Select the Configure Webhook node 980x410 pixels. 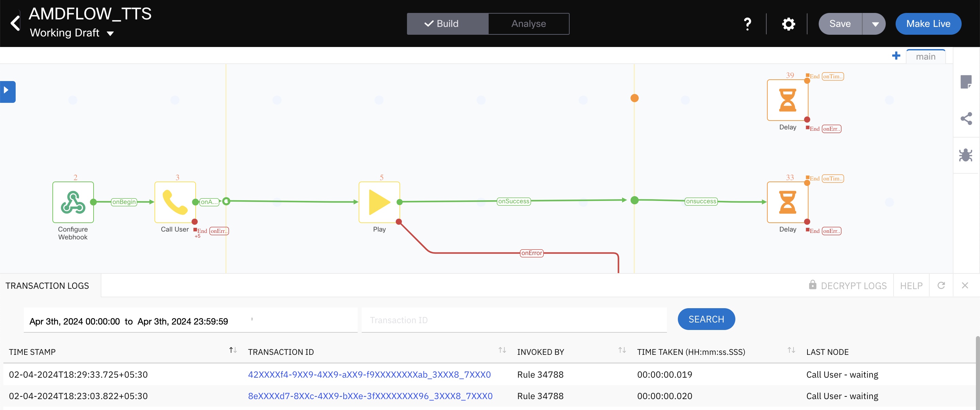click(x=73, y=202)
